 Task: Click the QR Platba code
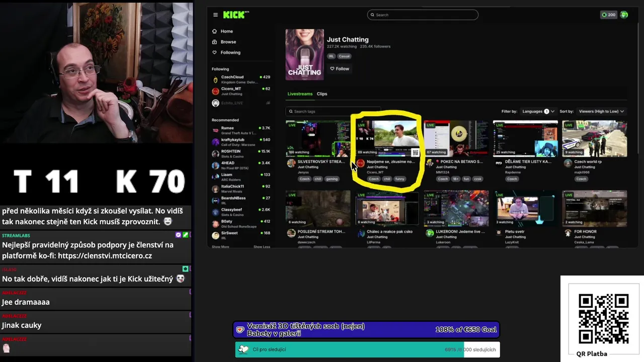[603, 319]
